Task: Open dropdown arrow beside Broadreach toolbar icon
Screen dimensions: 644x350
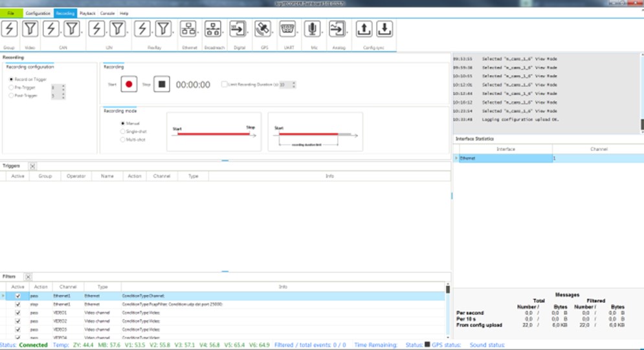Action: click(223, 32)
